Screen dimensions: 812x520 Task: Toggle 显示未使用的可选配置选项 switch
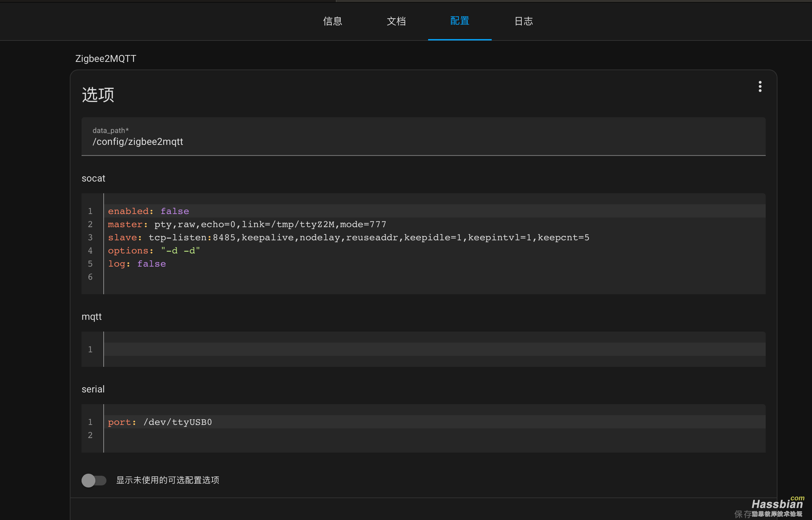94,480
